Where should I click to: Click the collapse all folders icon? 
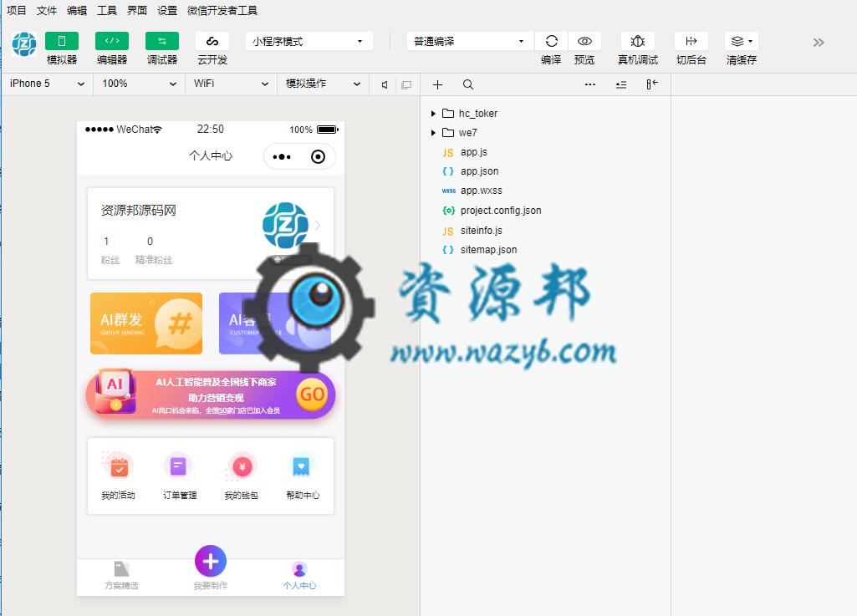click(x=621, y=84)
